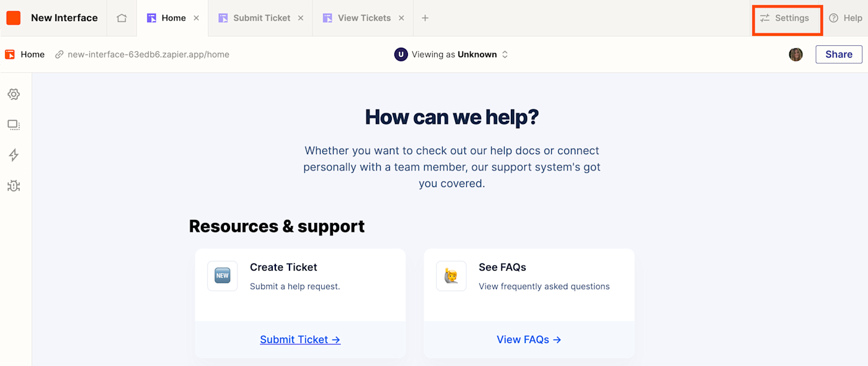Switch to the View Tickets tab
This screenshot has width=868, height=366.
364,18
